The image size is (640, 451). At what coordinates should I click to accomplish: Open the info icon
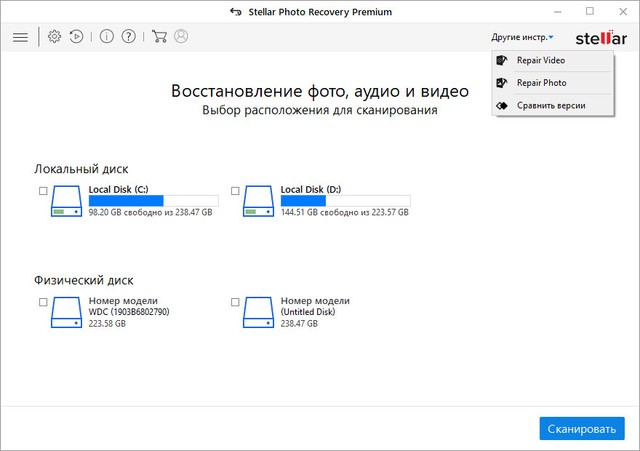coord(107,37)
